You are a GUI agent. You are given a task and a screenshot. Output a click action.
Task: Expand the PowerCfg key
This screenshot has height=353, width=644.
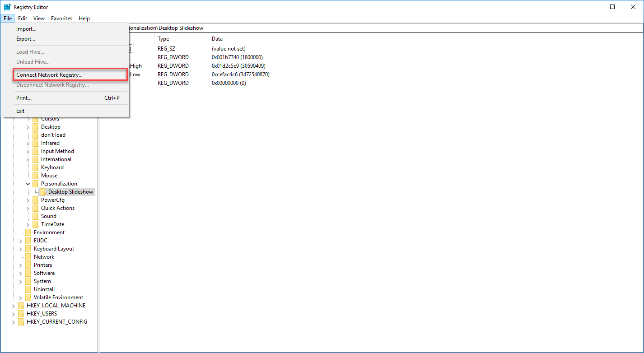pyautogui.click(x=28, y=200)
